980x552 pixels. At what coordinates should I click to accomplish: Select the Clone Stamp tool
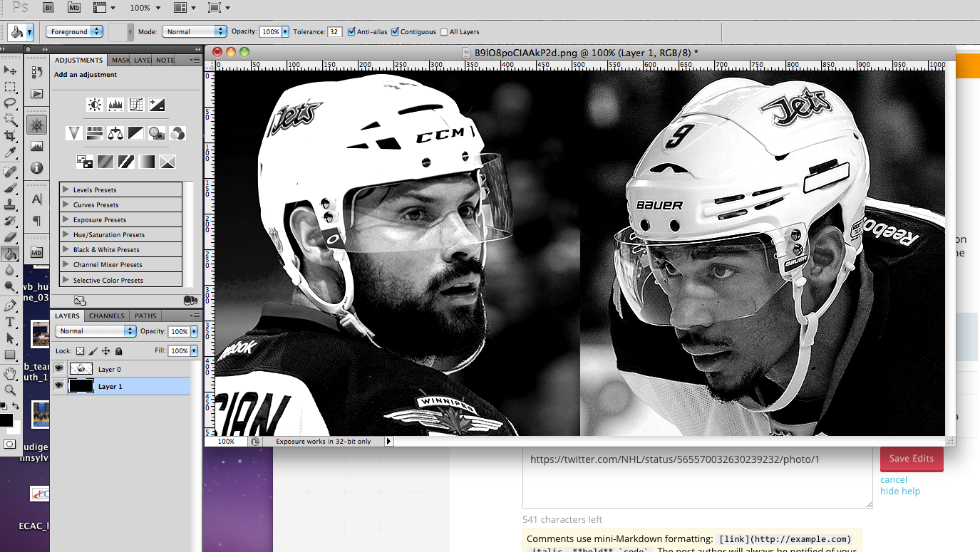[x=10, y=204]
